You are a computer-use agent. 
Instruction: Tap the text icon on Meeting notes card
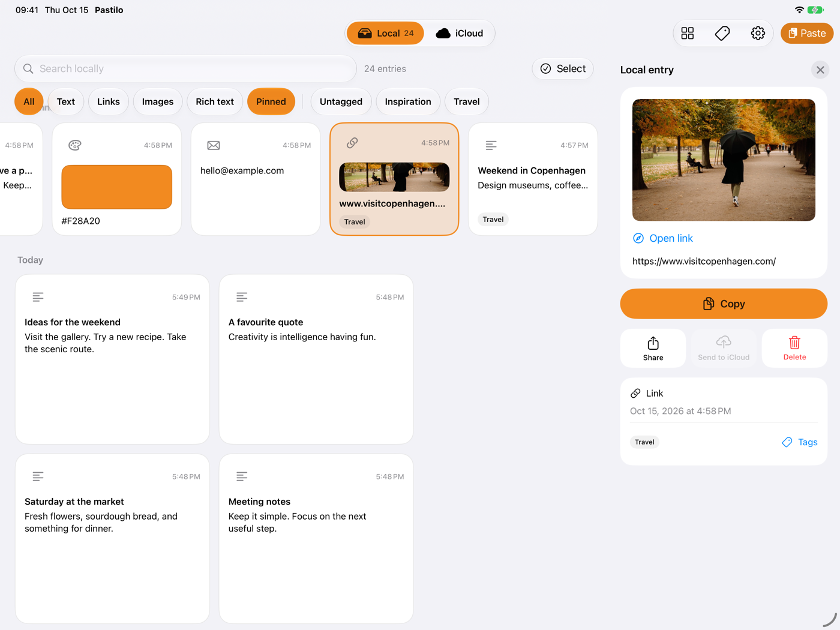[242, 476]
